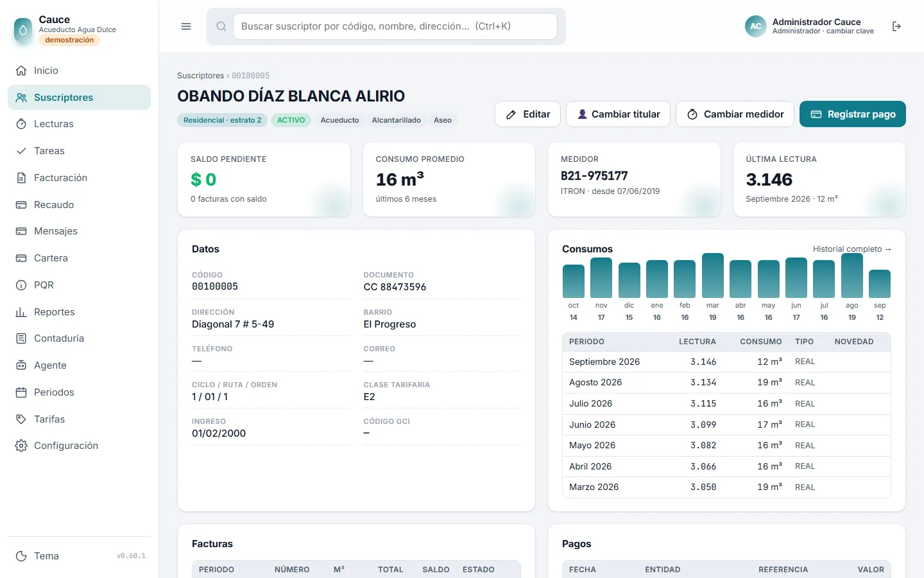
Task: Click the document value CC 88473596
Action: (x=395, y=287)
